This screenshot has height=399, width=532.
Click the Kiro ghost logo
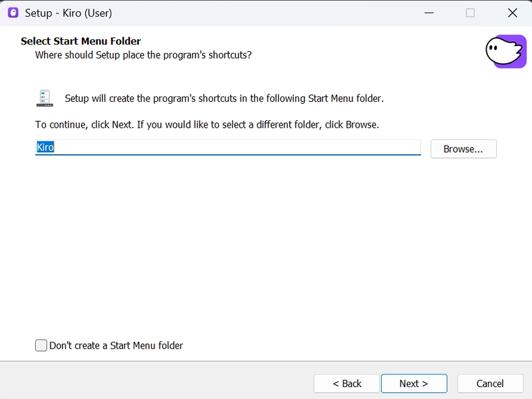tap(505, 51)
